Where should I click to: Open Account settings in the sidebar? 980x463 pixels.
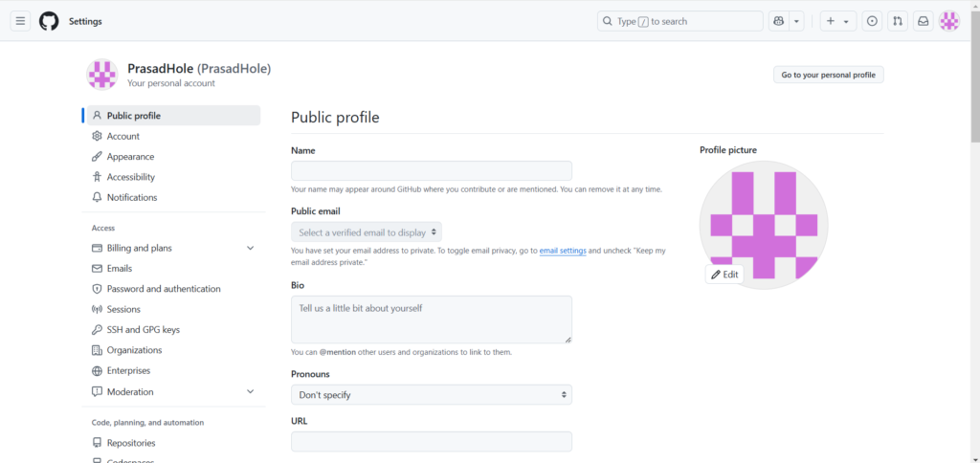pos(123,136)
